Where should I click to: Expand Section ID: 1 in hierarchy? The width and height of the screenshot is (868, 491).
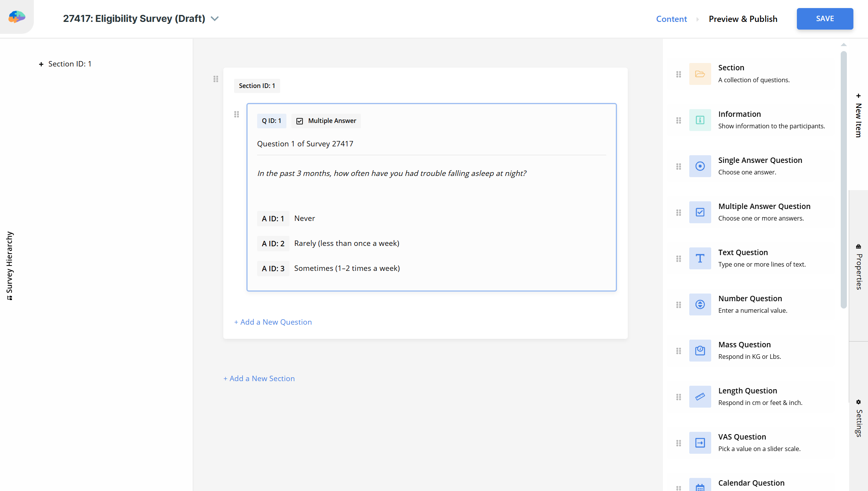coord(41,64)
